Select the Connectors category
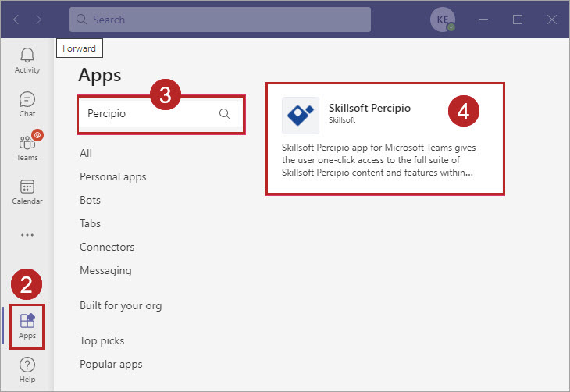 tap(107, 248)
